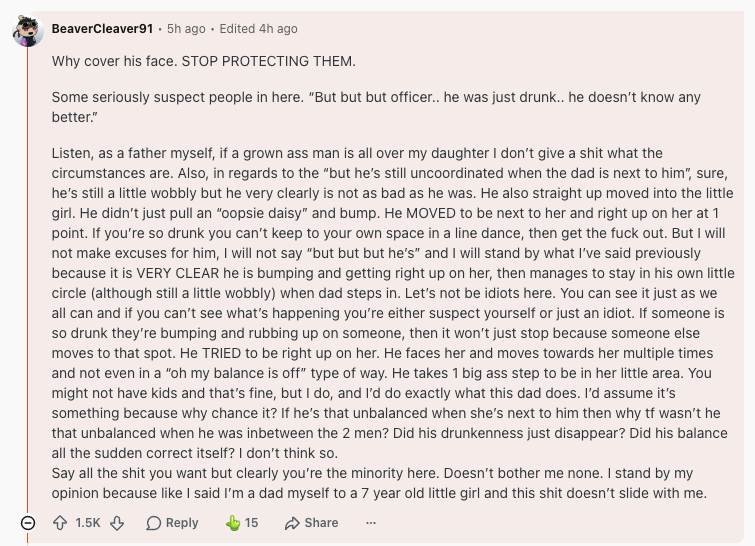Screen dimensions: 755x546
Task: Click paragraph starting "Some seriously suspect people"
Action: pyautogui.click(x=376, y=107)
